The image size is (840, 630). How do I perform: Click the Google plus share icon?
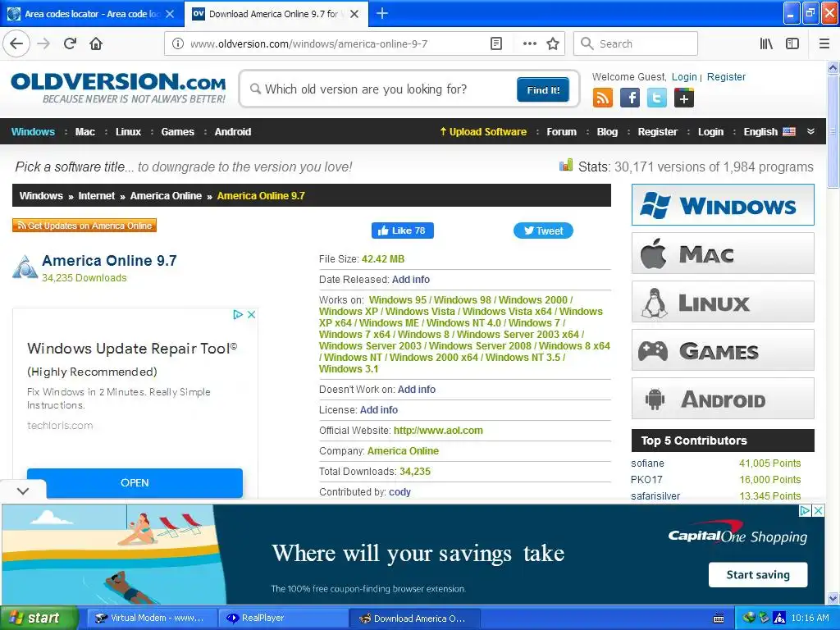pyautogui.click(x=683, y=98)
